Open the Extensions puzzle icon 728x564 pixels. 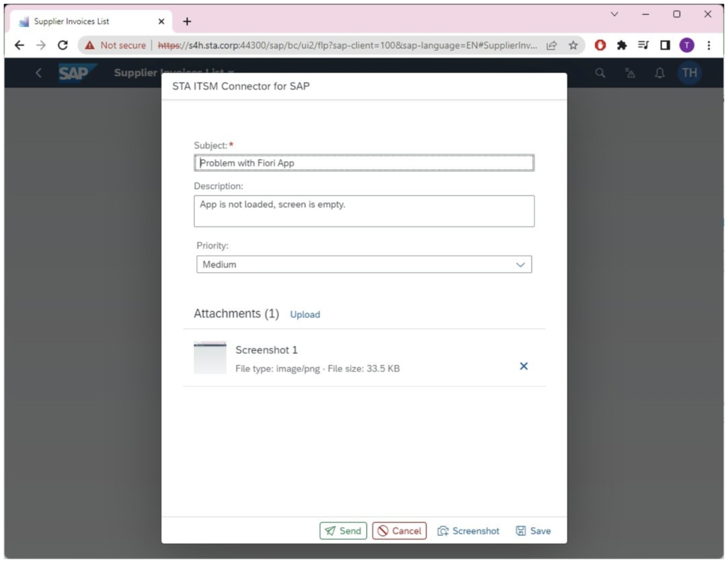[x=621, y=45]
